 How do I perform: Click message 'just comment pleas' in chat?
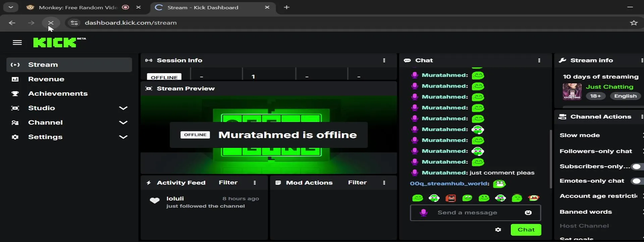point(502,173)
